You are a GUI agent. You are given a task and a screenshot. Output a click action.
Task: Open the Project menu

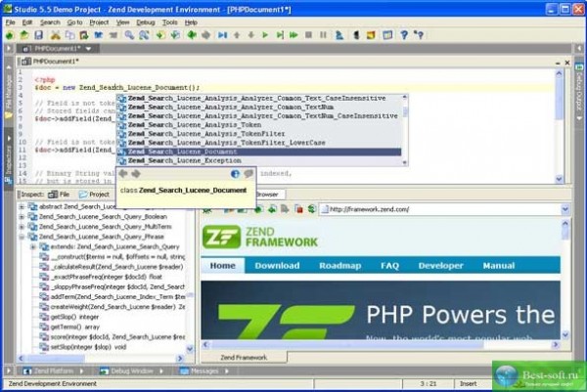(x=99, y=22)
